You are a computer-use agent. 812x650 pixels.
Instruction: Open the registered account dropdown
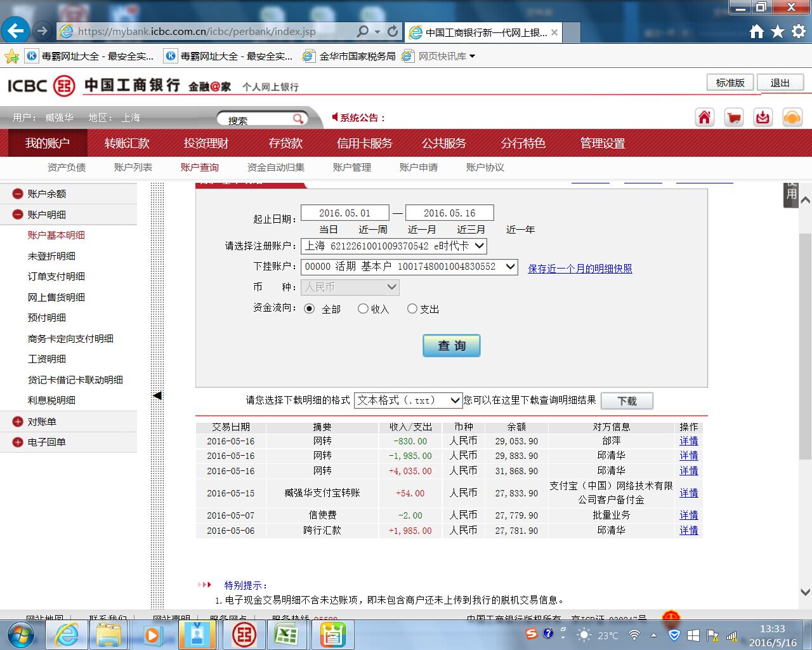394,246
